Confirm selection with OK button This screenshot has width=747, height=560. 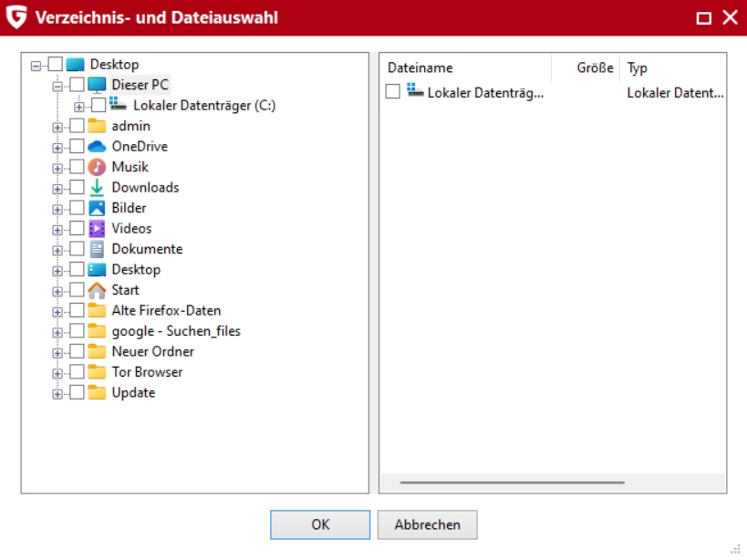tap(320, 524)
